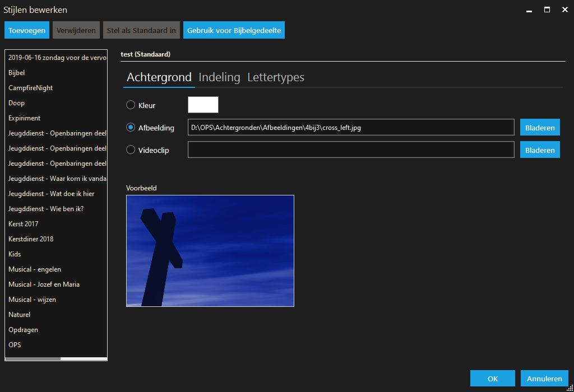Click the Verwijderen button
574x392 pixels.
[x=76, y=30]
